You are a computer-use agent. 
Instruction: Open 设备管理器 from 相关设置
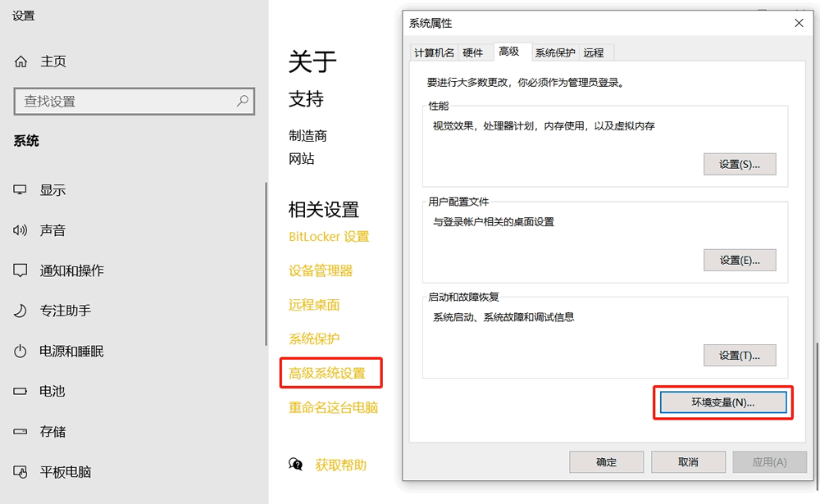321,270
